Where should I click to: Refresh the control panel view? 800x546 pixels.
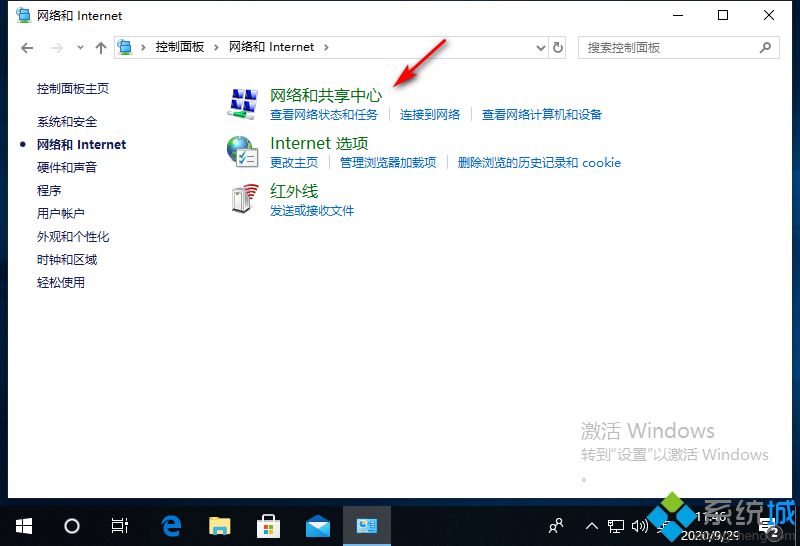(558, 47)
